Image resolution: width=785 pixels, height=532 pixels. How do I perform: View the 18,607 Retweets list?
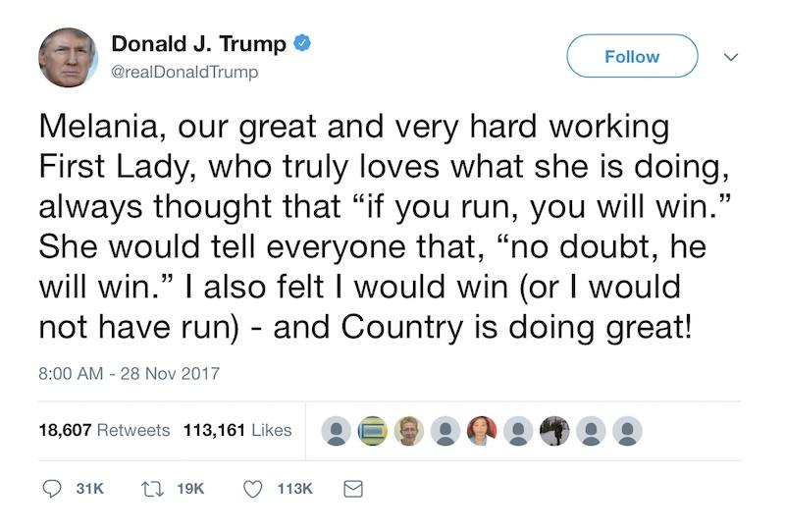[x=104, y=430]
